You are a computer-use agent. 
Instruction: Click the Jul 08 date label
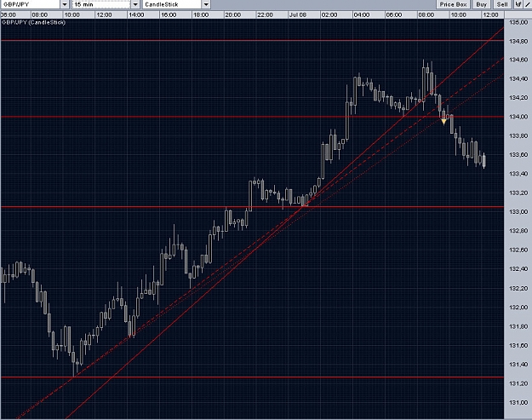[298, 15]
